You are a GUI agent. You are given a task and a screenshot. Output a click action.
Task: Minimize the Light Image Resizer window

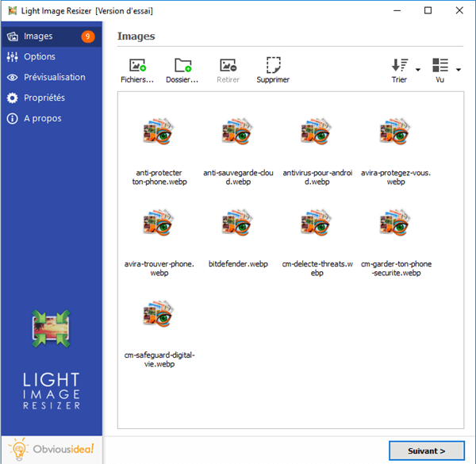coord(397,10)
